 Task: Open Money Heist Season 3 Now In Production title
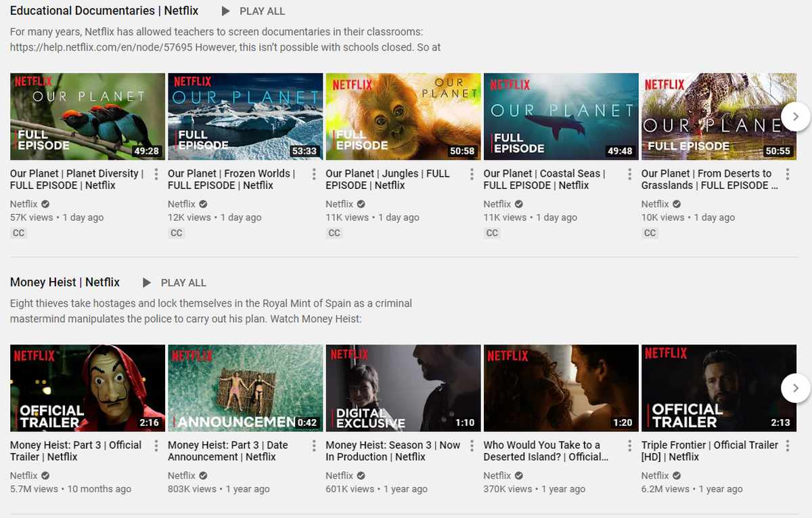tap(393, 451)
